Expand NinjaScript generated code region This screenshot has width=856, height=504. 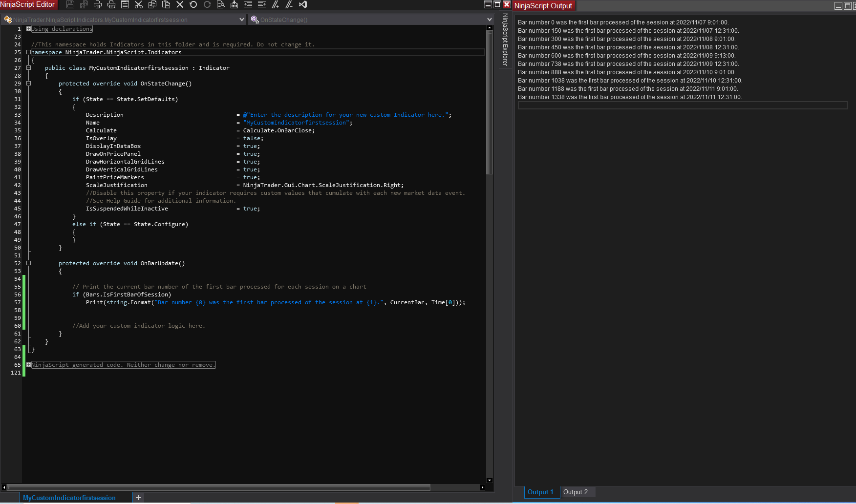[28, 365]
